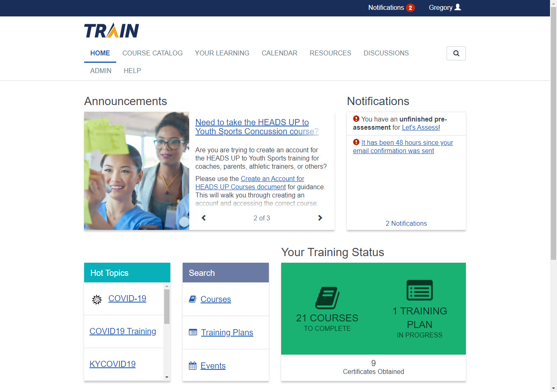Open the ADMIN tab
Image resolution: width=557 pixels, height=392 pixels.
tap(101, 71)
